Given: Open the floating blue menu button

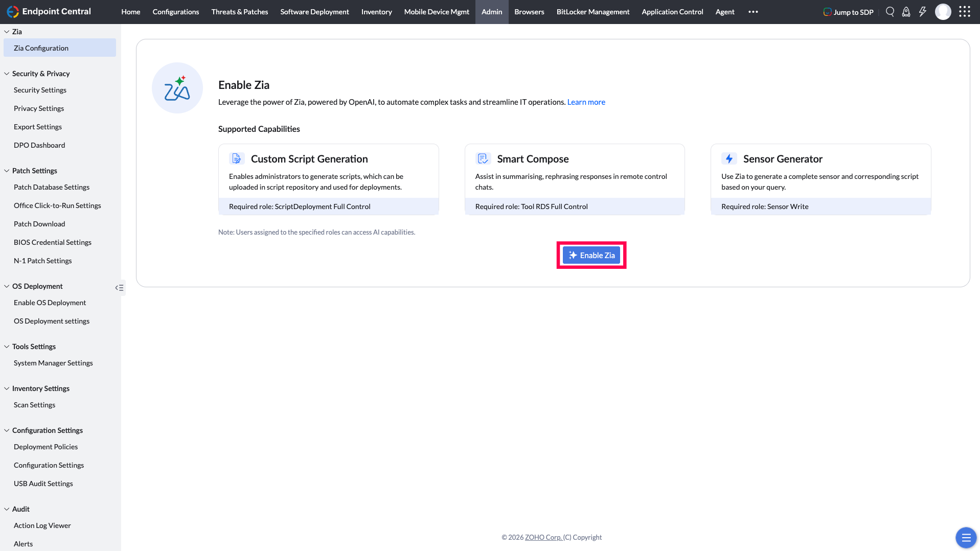Looking at the screenshot, I should [966, 537].
